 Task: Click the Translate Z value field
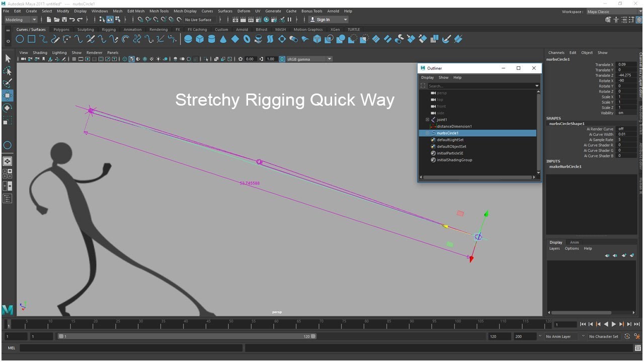626,75
